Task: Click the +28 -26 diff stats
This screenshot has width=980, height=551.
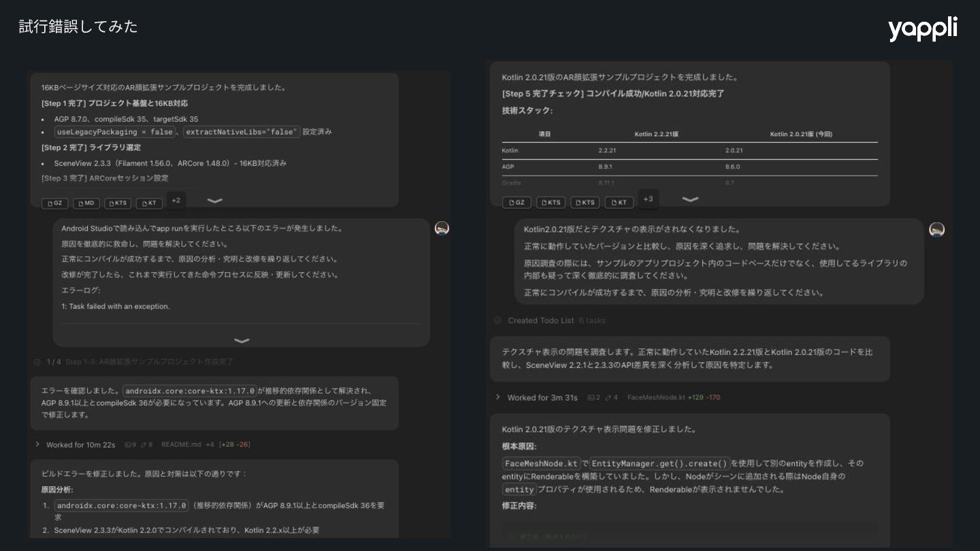Action: click(235, 445)
